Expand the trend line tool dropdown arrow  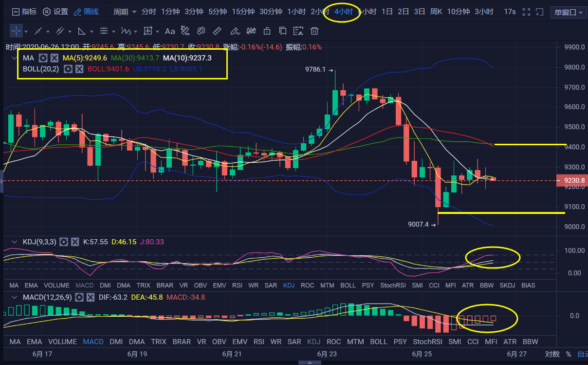(x=48, y=32)
